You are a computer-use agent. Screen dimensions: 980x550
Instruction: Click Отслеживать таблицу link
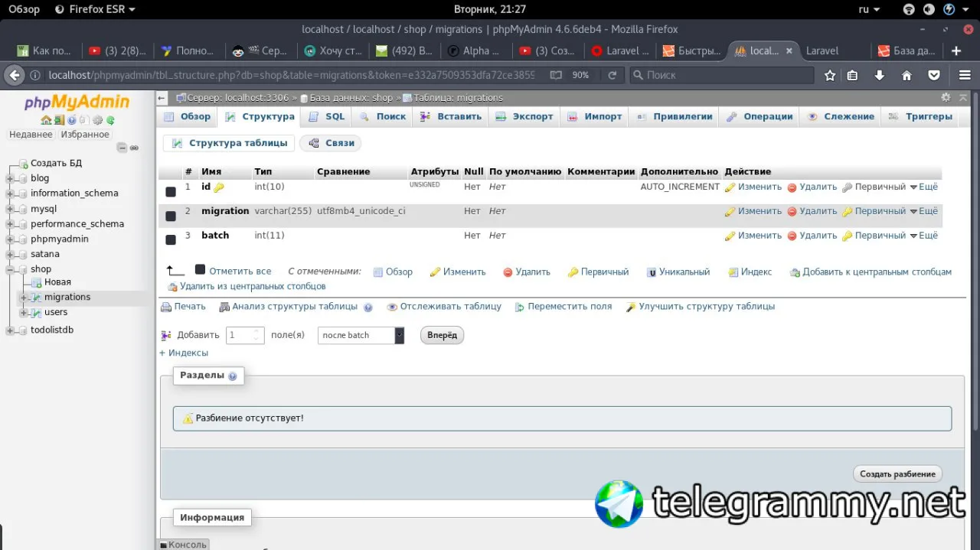pyautogui.click(x=444, y=307)
